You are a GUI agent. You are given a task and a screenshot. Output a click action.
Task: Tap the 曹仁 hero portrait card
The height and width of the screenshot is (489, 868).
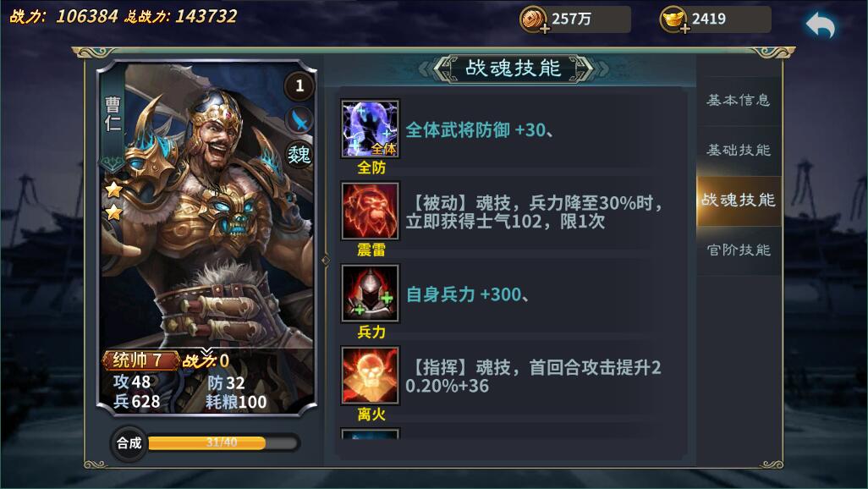click(207, 237)
